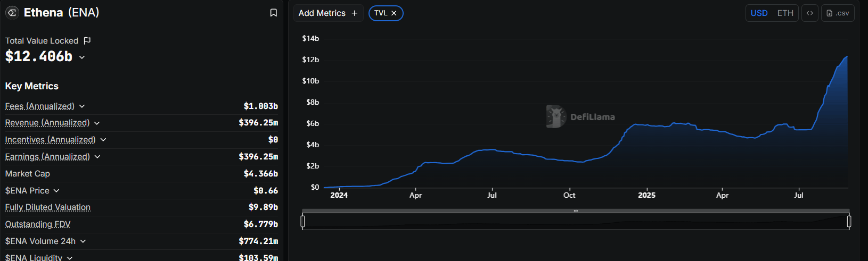This screenshot has width=868, height=261.
Task: Switch chart denomination to USD
Action: (759, 13)
